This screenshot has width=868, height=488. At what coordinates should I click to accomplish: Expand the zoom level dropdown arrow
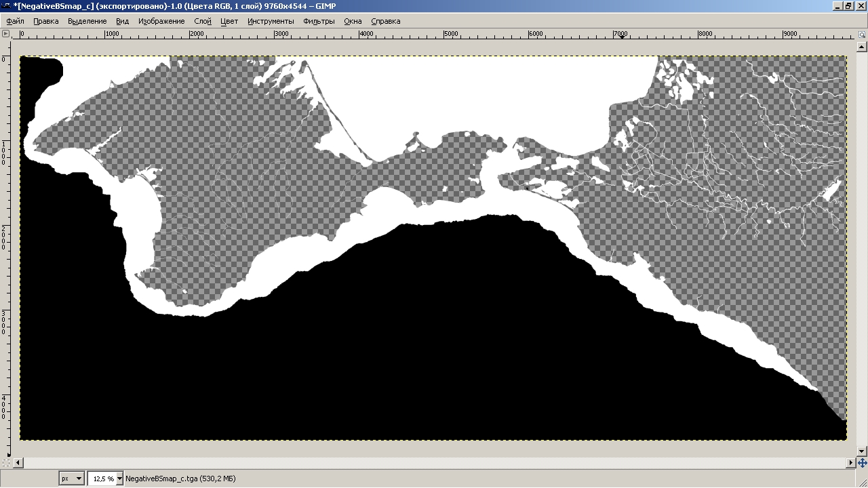[x=120, y=479]
